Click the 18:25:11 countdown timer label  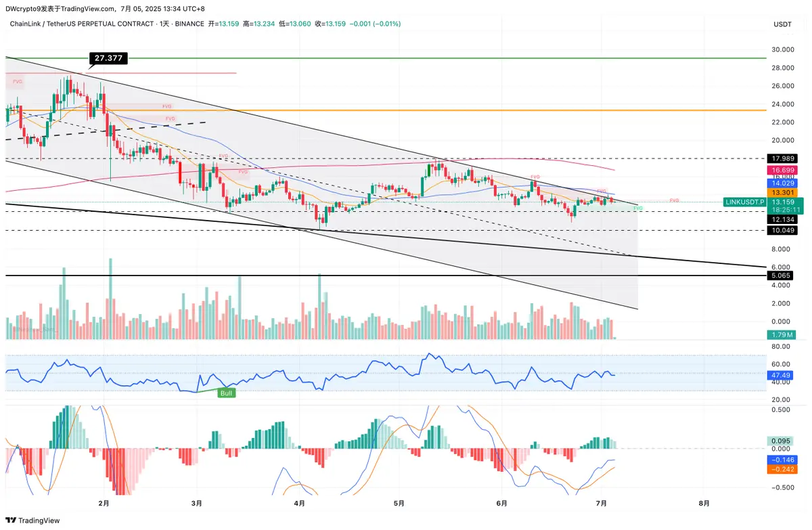(x=786, y=211)
